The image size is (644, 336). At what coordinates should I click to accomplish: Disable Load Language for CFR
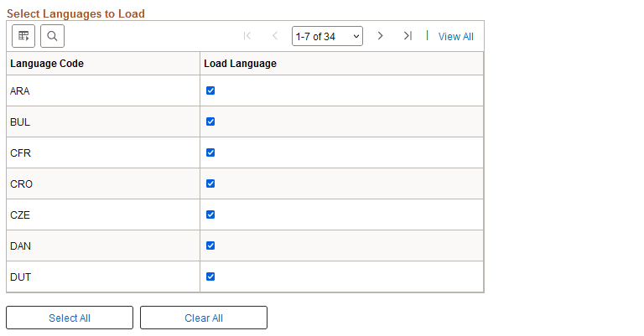[x=210, y=152]
